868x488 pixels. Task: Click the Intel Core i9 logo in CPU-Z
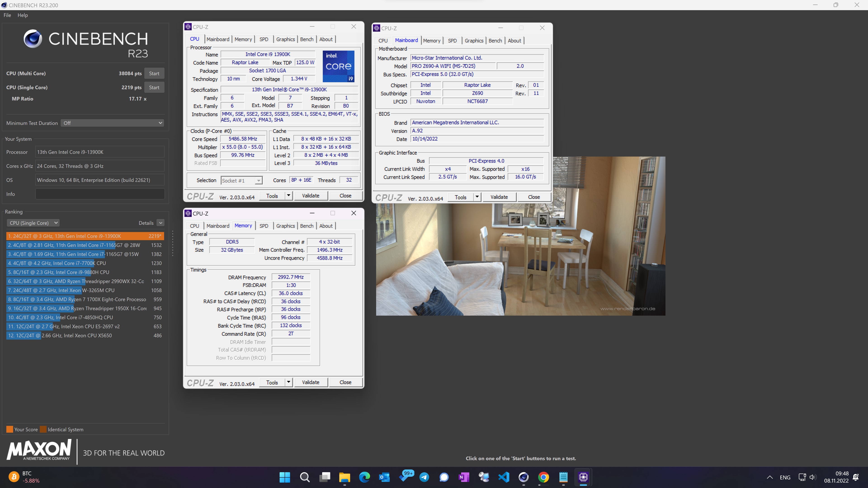tap(338, 66)
